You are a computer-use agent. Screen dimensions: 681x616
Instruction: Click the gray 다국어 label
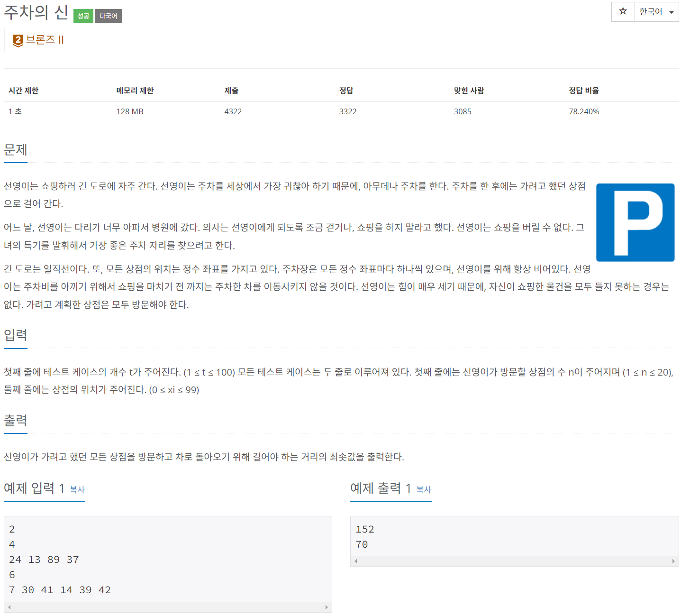click(109, 16)
